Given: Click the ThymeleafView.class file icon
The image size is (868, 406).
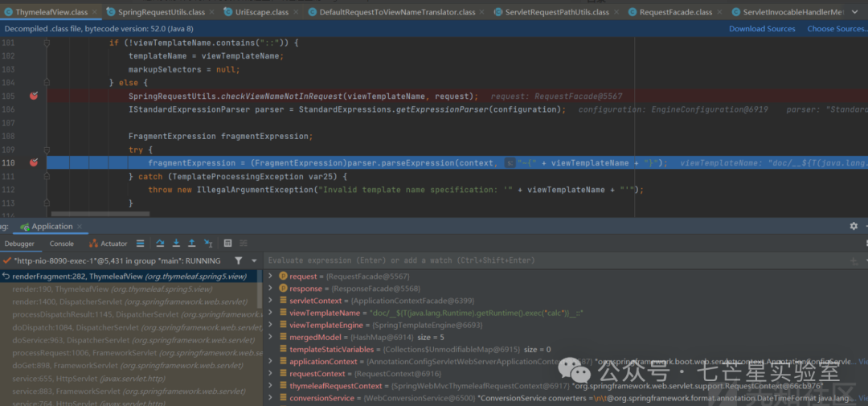Looking at the screenshot, I should 9,11.
